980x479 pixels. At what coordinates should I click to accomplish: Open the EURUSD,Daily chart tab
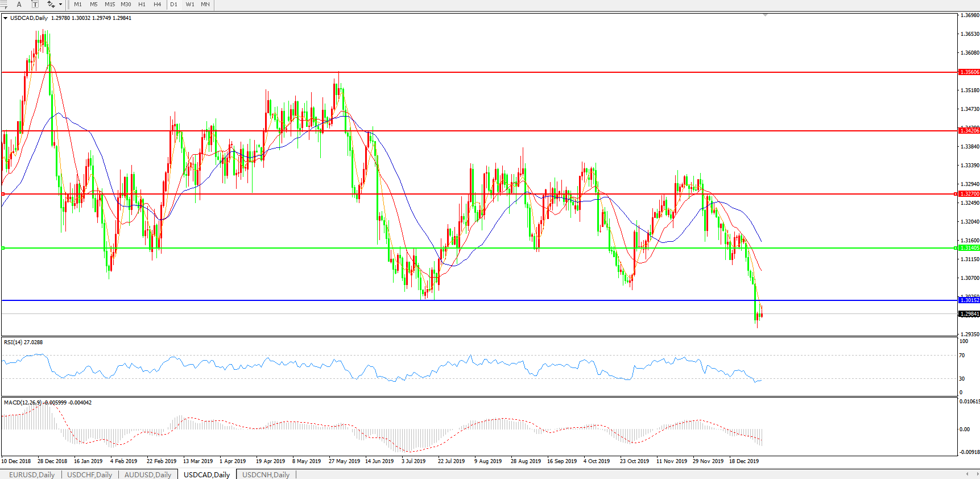[x=32, y=474]
